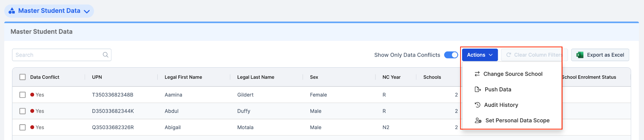Click the Master Student Data module icon

click(12, 11)
